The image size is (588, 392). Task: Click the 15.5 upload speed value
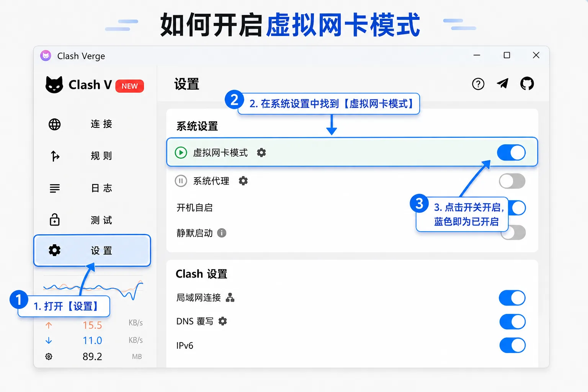point(92,325)
